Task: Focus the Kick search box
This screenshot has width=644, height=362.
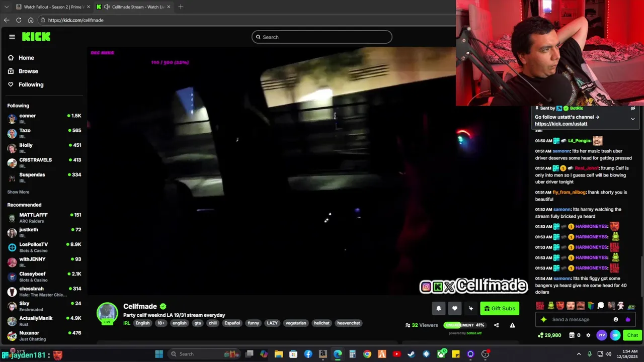Action: (x=322, y=37)
